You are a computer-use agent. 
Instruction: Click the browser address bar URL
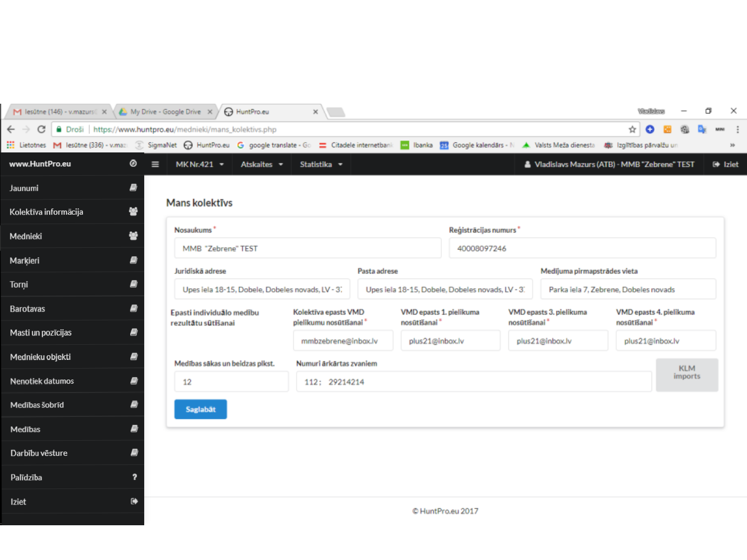pyautogui.click(x=185, y=130)
